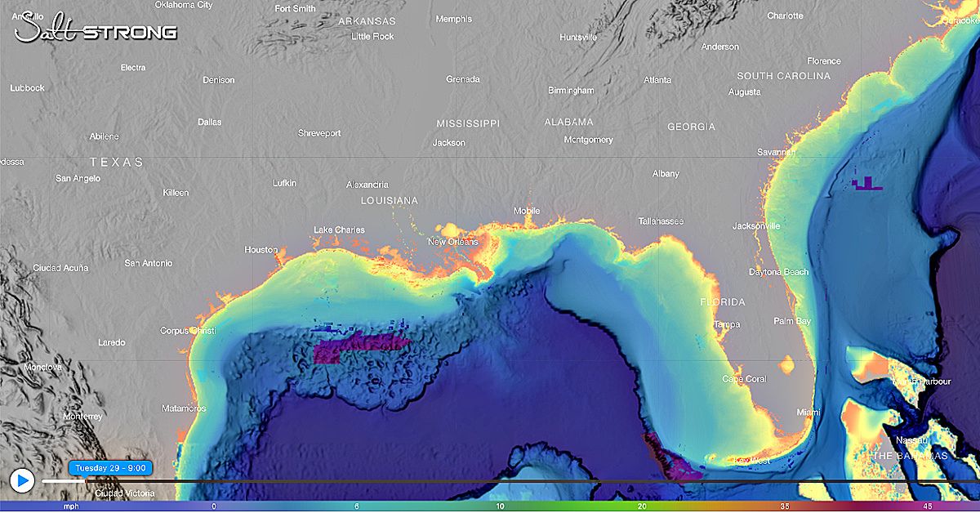Click the Miami city label on map
980x513 pixels.
[808, 413]
